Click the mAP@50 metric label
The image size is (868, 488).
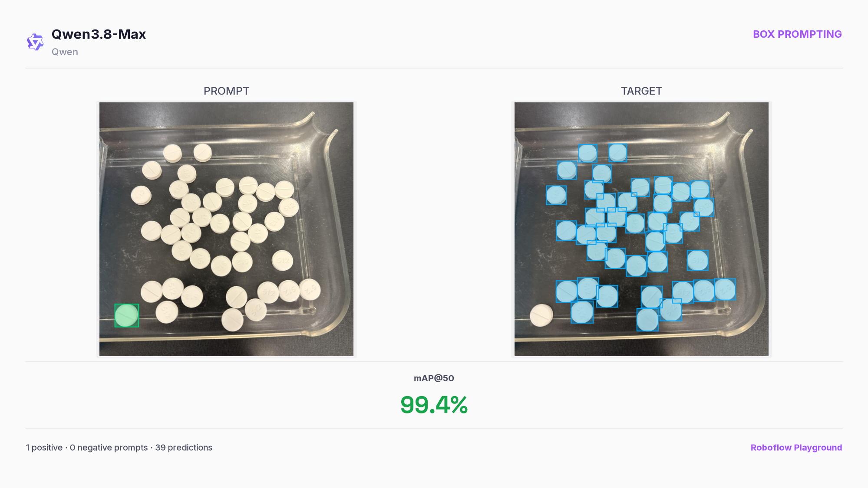tap(434, 378)
